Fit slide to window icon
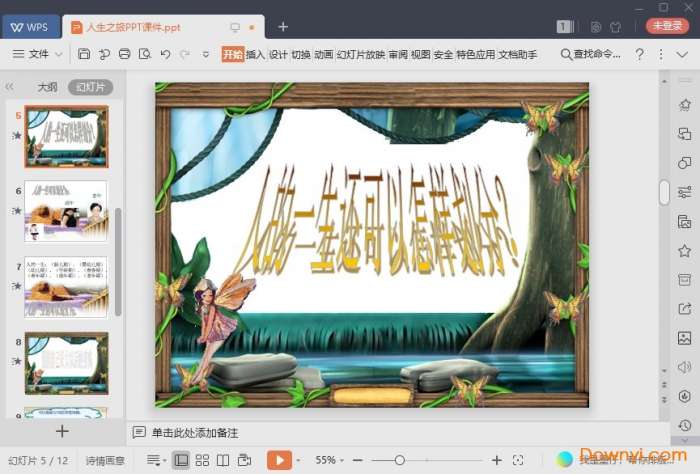This screenshot has height=474, width=700. click(518, 460)
